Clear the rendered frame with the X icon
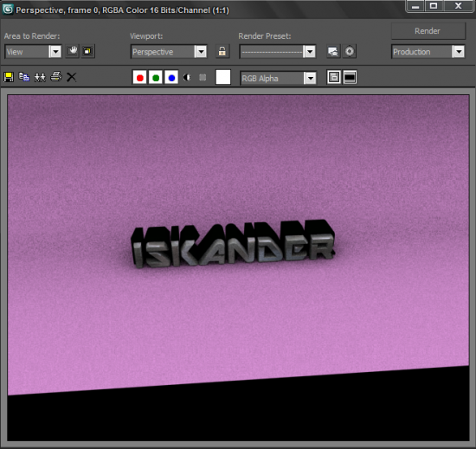The width and height of the screenshot is (476, 449). pos(72,77)
